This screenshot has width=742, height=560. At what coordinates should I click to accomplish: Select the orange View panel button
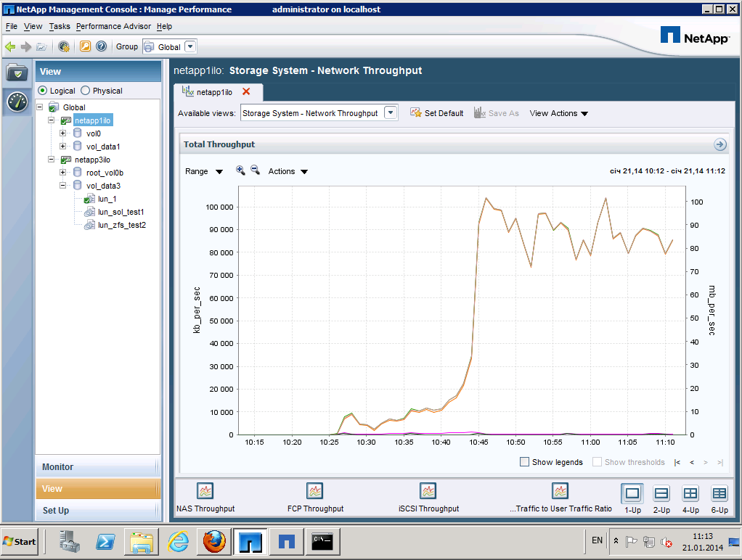click(98, 489)
